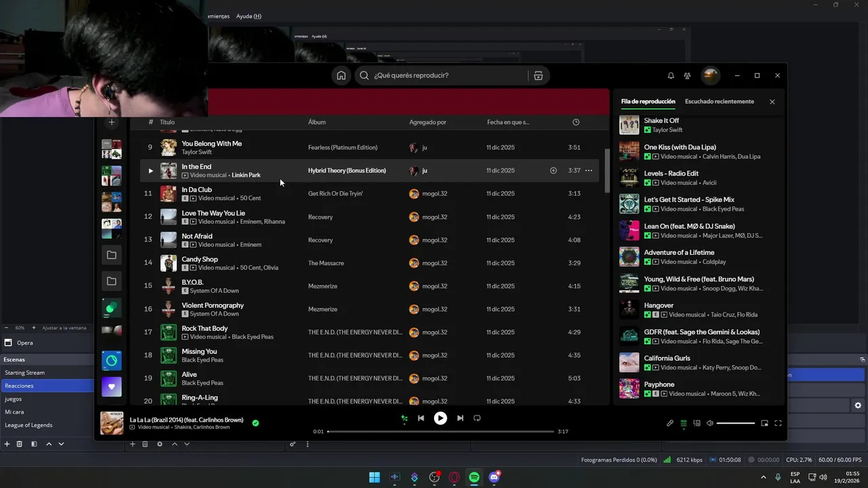Screen dimensions: 868x488
Task: Open Discord from the taskbar
Action: pos(494,477)
